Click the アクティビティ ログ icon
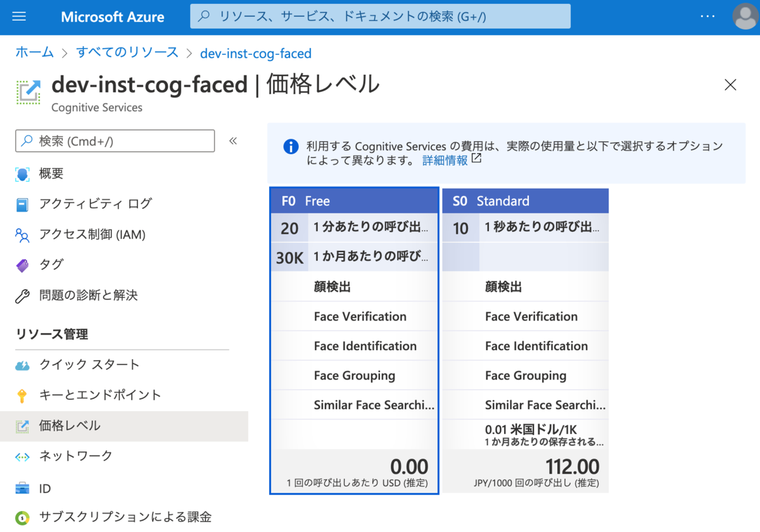Image resolution: width=760 pixels, height=532 pixels. click(22, 205)
